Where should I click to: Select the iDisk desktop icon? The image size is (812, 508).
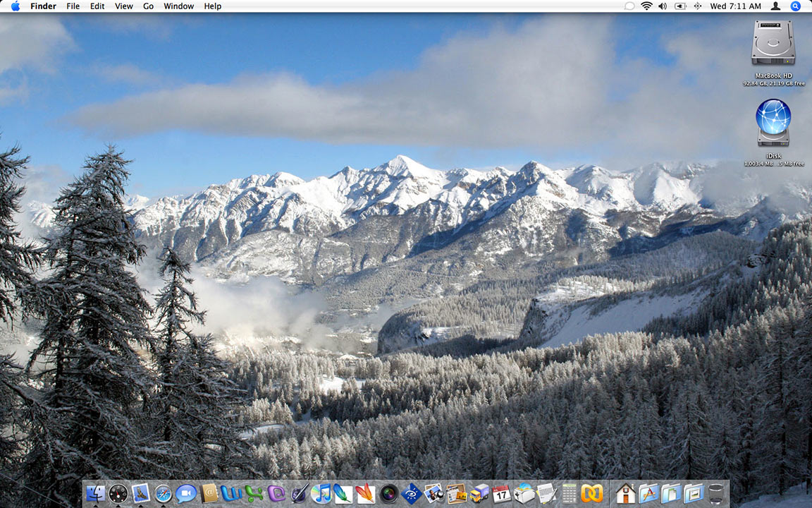773,122
